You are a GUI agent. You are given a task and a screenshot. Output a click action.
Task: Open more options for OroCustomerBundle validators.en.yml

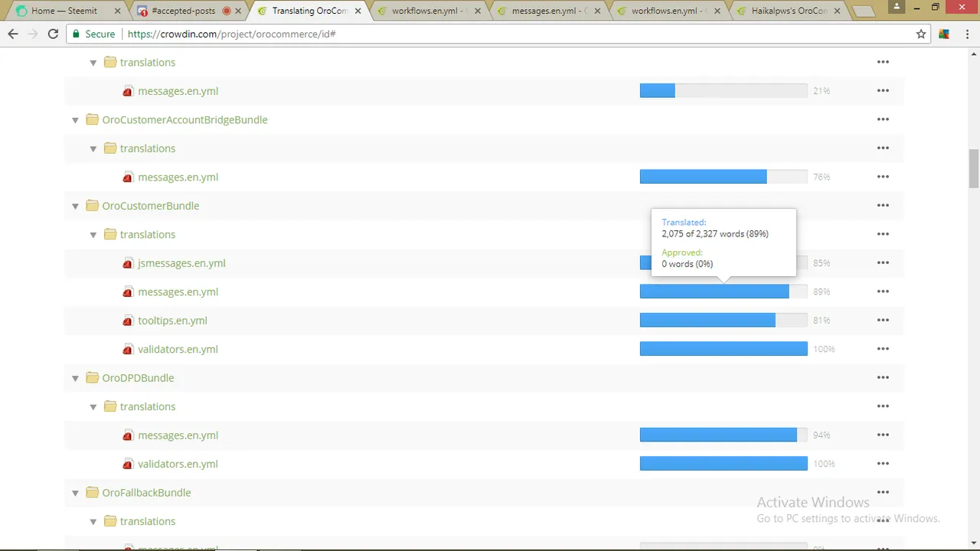[x=883, y=349]
